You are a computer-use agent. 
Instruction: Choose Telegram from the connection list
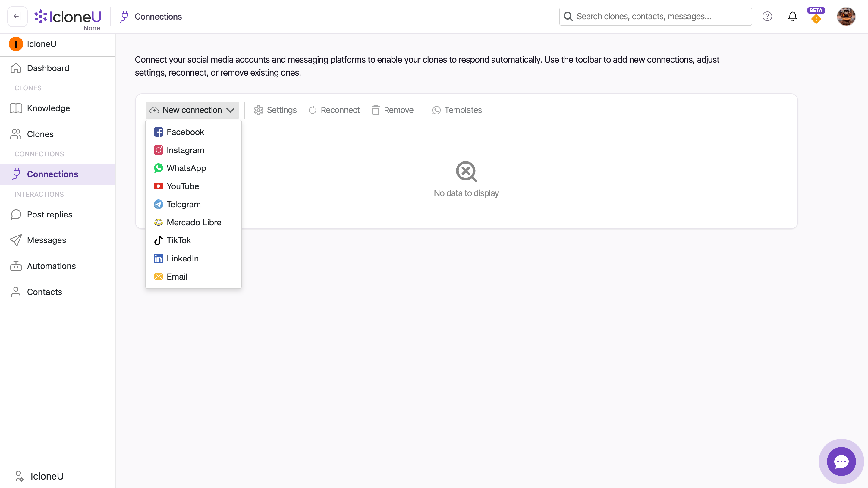pos(193,205)
